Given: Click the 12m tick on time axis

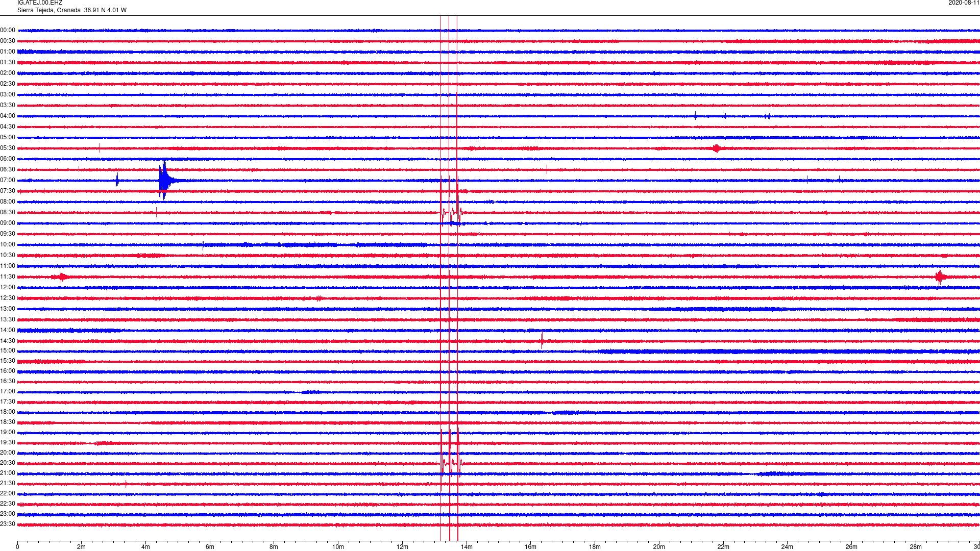Looking at the screenshot, I should pos(402,547).
